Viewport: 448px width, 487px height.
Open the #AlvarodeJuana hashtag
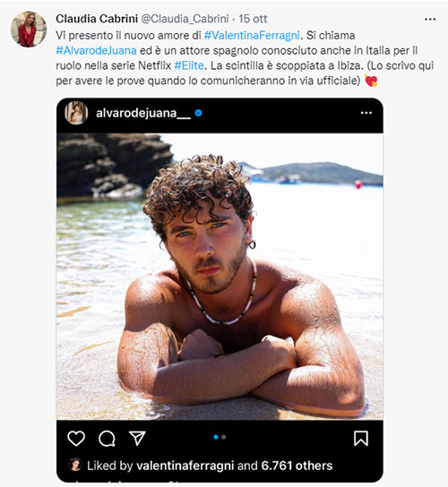coord(97,50)
